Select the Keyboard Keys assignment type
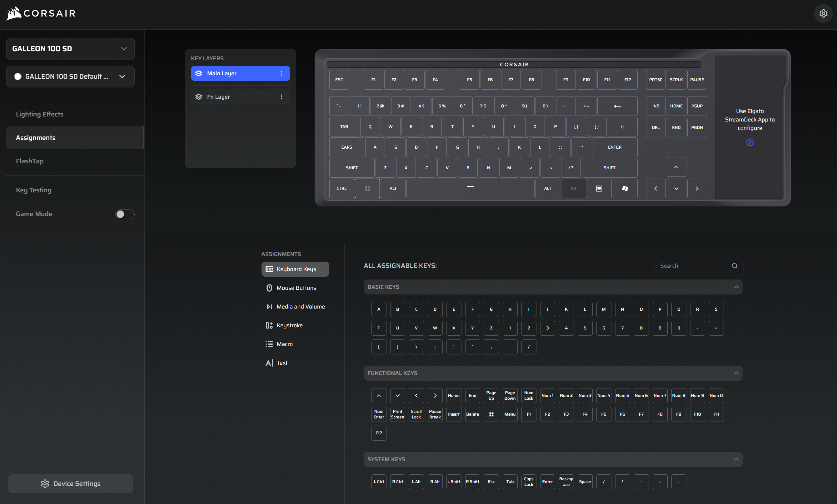The width and height of the screenshot is (837, 504). point(295,269)
